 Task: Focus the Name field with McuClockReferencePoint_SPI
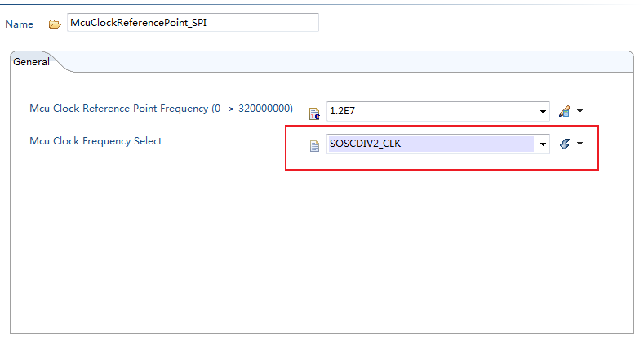pyautogui.click(x=193, y=23)
